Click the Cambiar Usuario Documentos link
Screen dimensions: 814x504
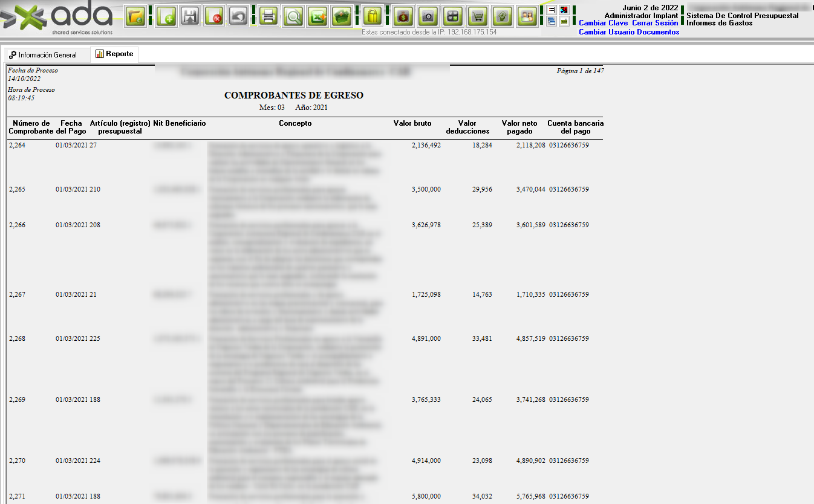click(629, 32)
